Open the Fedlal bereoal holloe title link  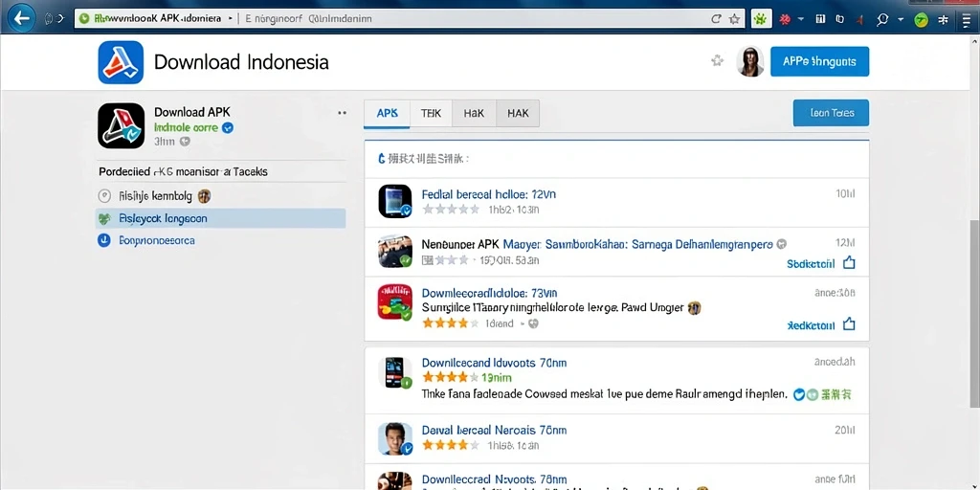point(489,194)
